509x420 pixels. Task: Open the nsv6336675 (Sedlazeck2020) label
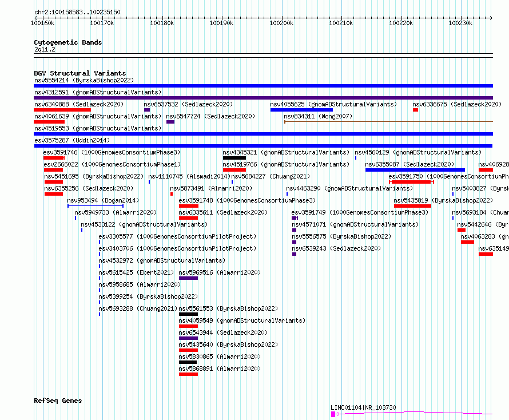point(457,104)
